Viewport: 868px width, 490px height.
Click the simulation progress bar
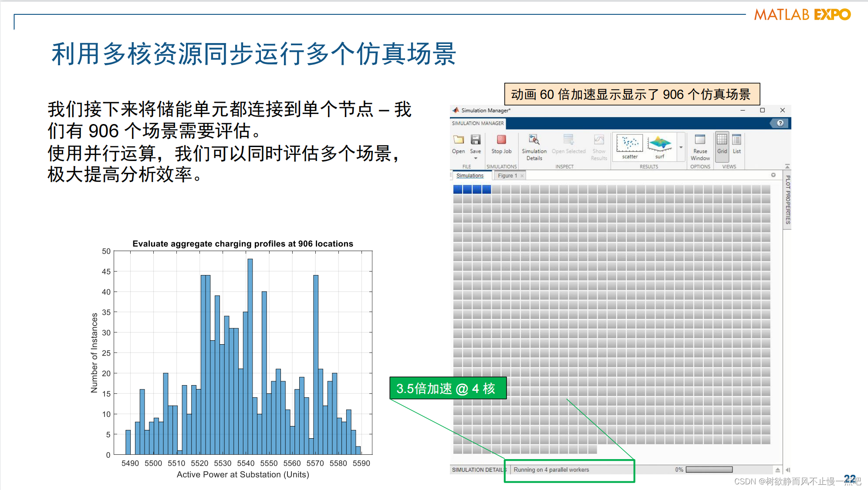pos(709,470)
